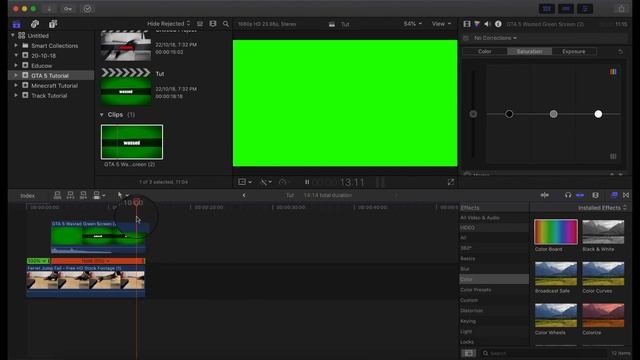Pause playback in the viewer
The image size is (640, 360).
point(307,182)
